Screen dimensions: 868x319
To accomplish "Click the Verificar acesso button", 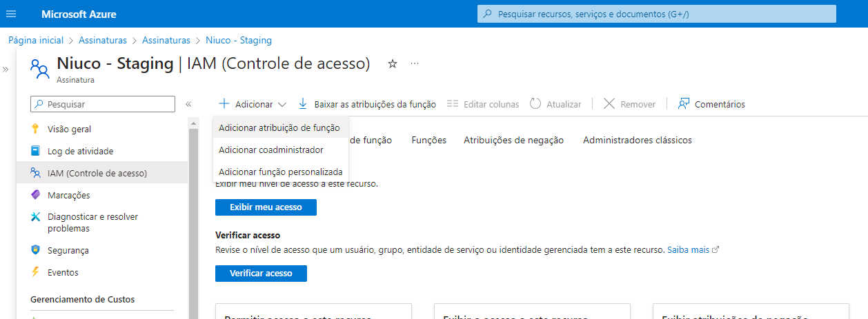I will tap(261, 274).
